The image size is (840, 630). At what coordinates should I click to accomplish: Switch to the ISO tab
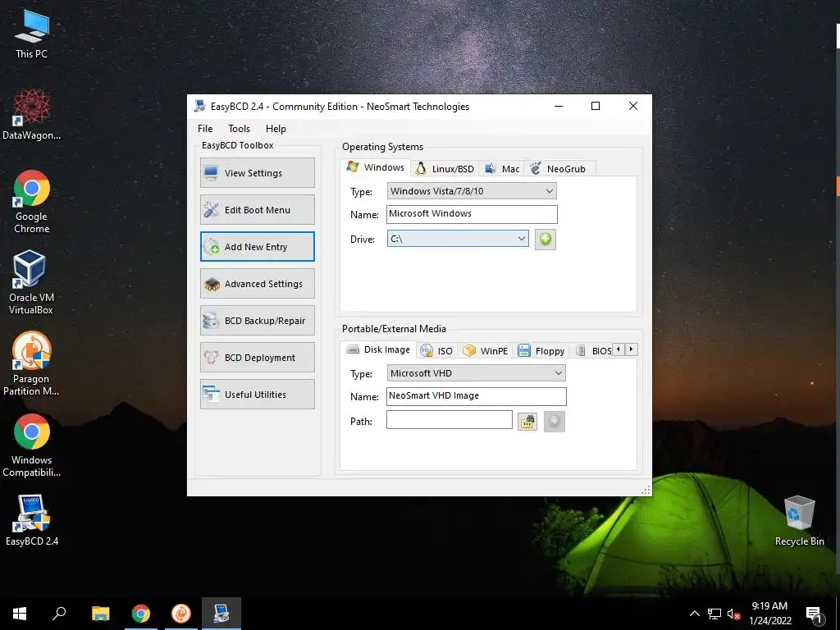point(436,351)
